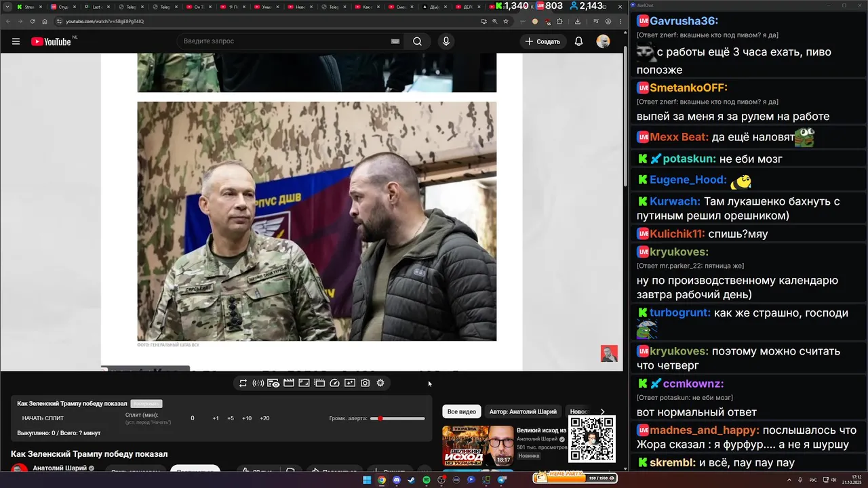
Task: Switch to the 'ДЕЛ' browser tab
Action: coord(468,7)
